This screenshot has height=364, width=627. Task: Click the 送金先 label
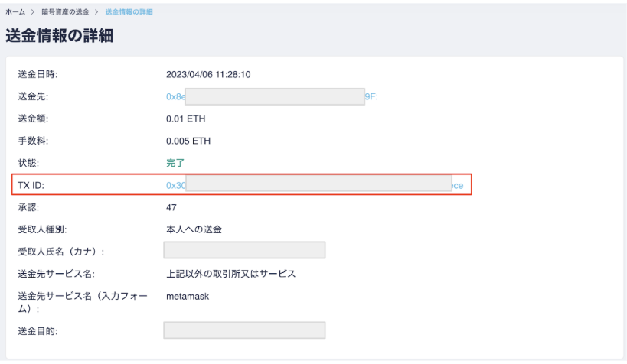[x=33, y=97]
